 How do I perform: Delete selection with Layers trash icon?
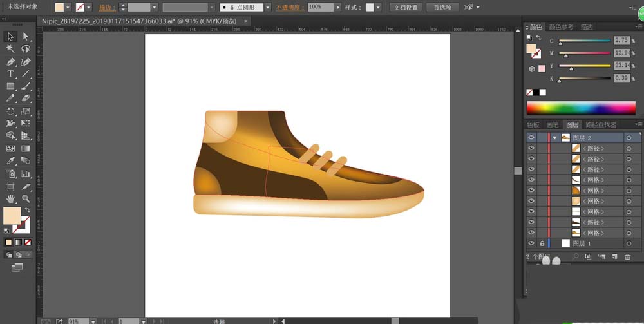[627, 256]
